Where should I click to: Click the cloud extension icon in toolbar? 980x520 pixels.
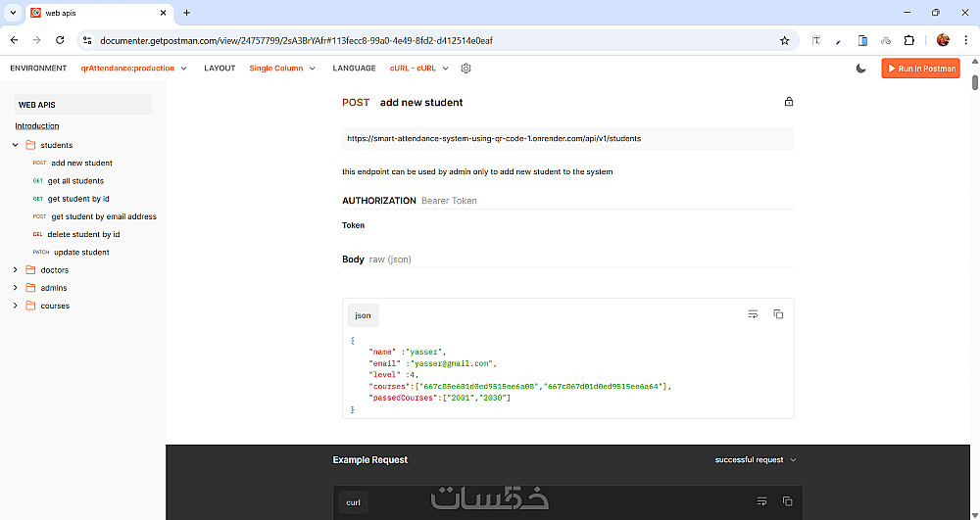click(x=886, y=40)
